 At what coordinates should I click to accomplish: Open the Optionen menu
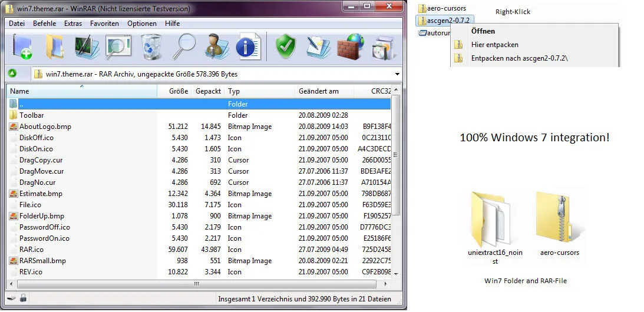pyautogui.click(x=142, y=24)
